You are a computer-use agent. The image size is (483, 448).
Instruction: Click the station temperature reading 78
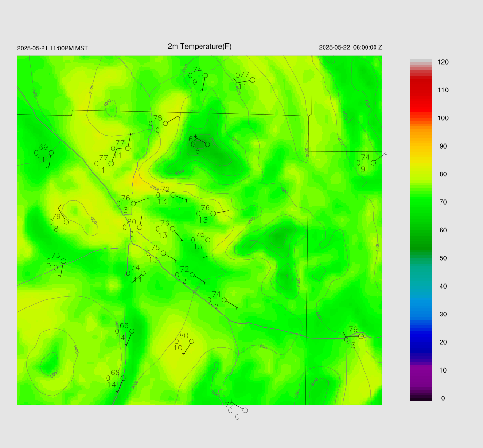click(158, 118)
